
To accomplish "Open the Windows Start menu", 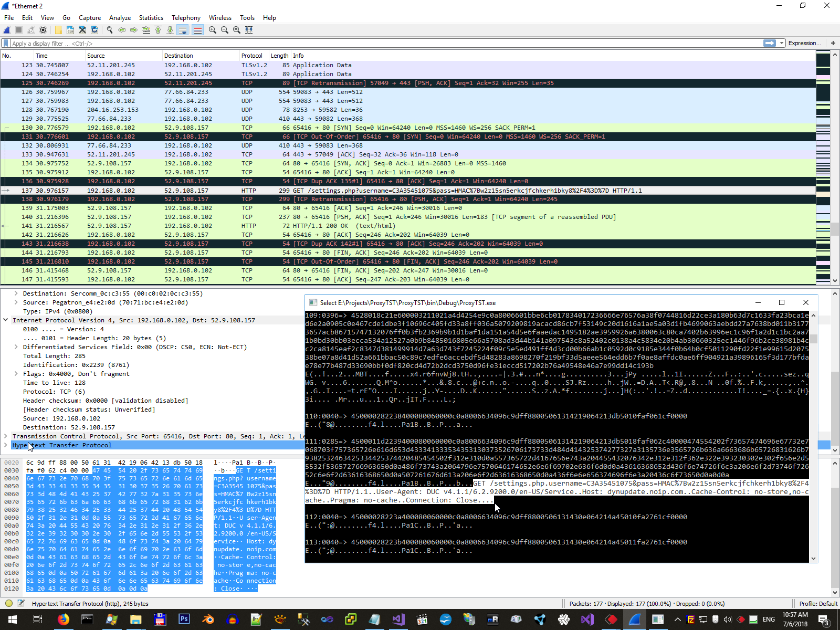I will pyautogui.click(x=13, y=619).
